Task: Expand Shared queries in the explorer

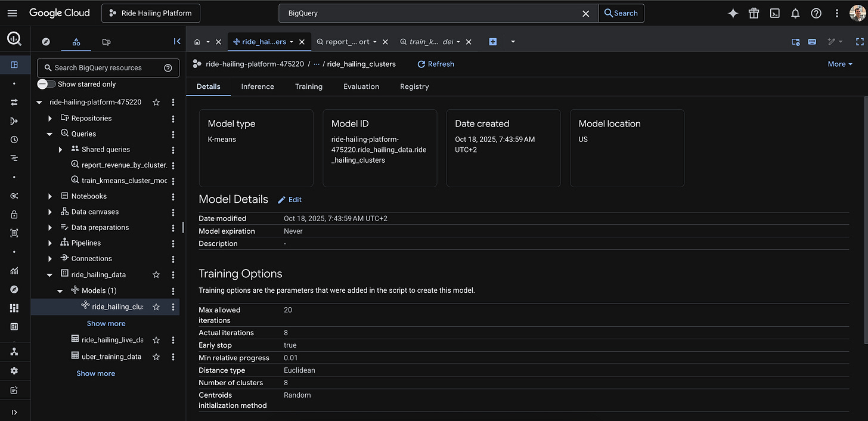Action: (60, 149)
